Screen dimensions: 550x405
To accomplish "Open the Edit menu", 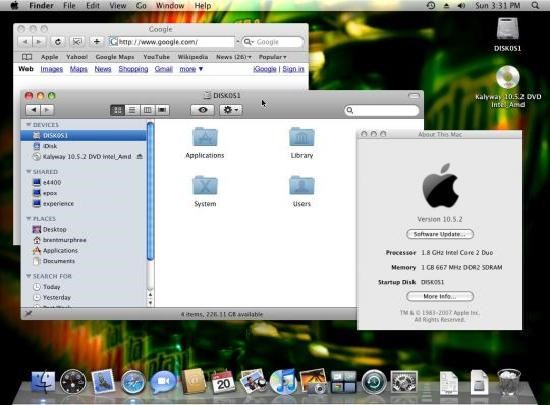I will pyautogui.click(x=93, y=6).
